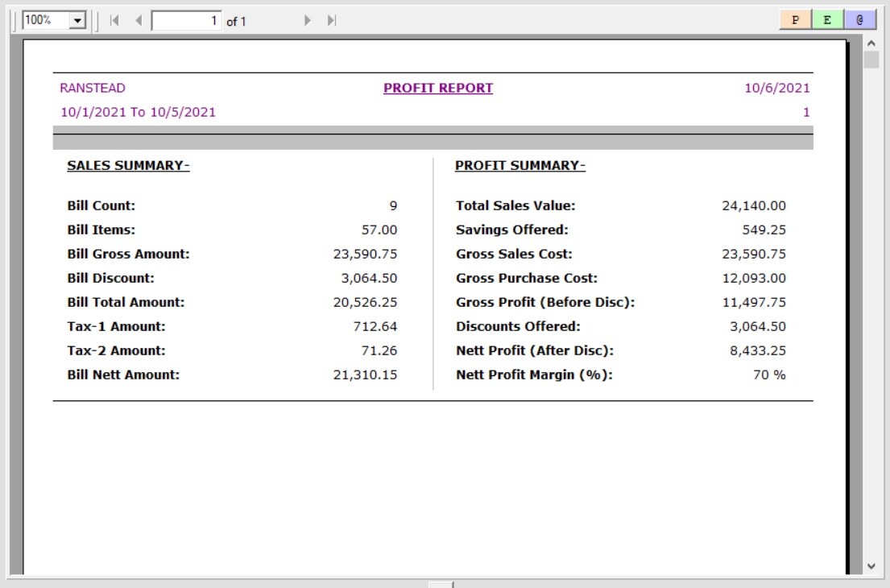Click the report date 10/6/2021

pyautogui.click(x=777, y=88)
